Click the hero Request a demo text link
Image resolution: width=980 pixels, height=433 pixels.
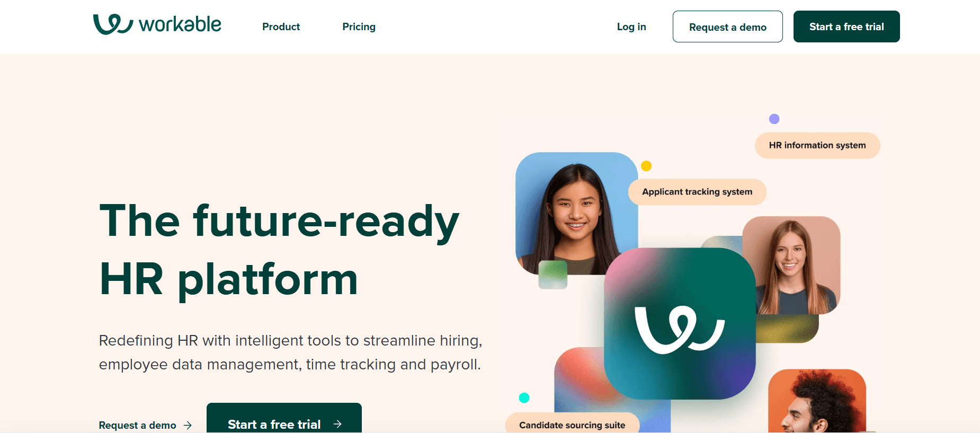[x=137, y=425]
